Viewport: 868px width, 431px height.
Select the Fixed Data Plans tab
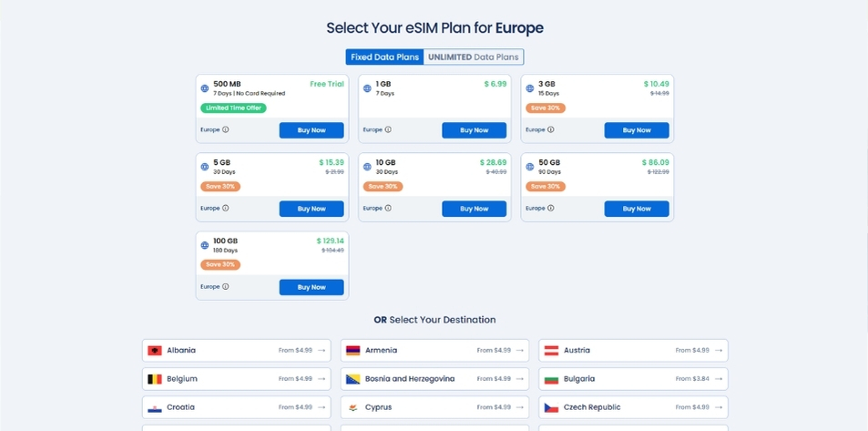tap(384, 56)
